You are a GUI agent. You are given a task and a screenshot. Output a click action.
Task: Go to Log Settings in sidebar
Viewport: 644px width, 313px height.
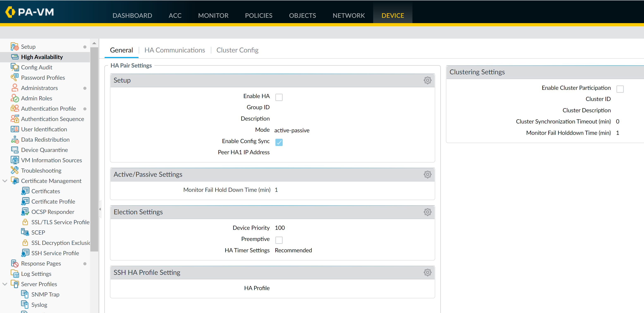[x=36, y=274]
